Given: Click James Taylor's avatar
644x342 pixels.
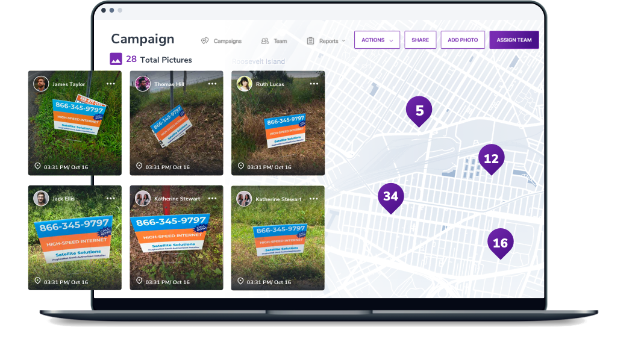Looking at the screenshot, I should coord(41,84).
